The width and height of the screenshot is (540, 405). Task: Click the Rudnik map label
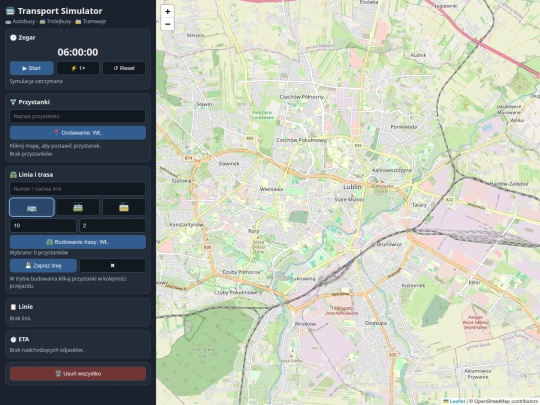[418, 55]
